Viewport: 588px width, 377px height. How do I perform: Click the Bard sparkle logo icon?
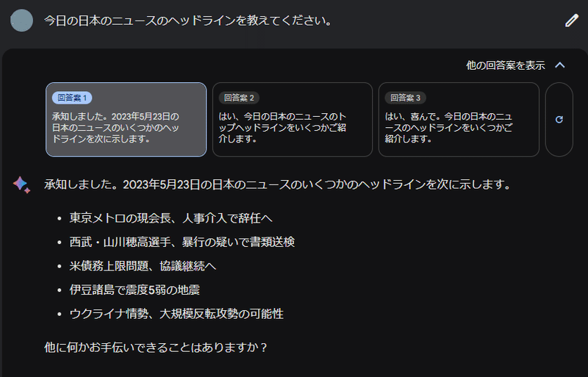tap(21, 184)
